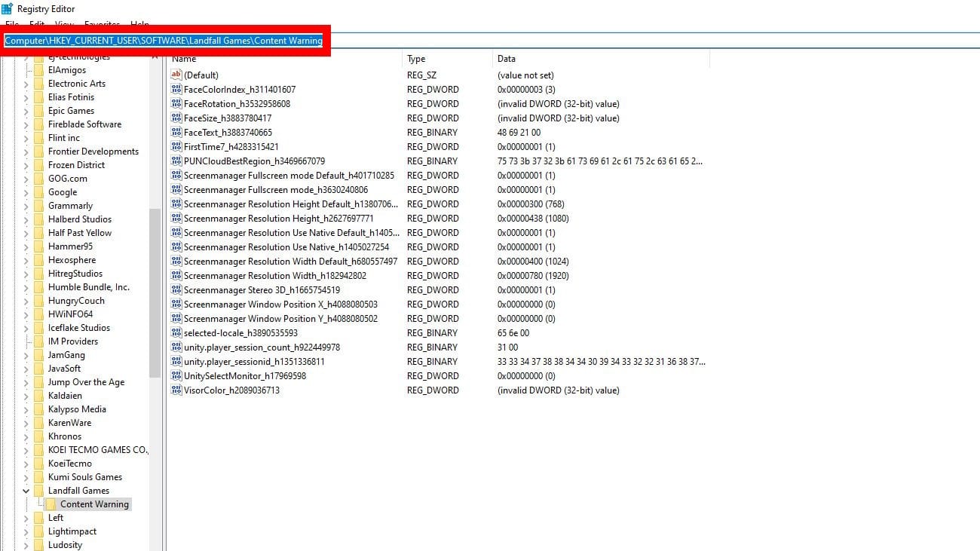Collapse the Landfall Games key

(x=26, y=491)
